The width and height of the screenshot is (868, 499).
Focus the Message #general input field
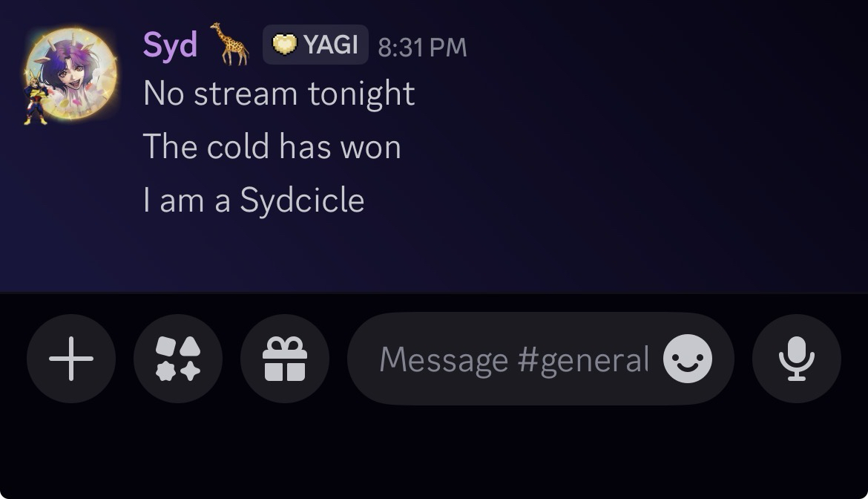513,359
